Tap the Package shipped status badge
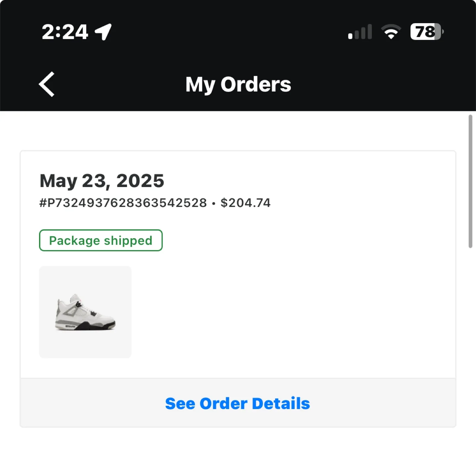 tap(100, 240)
